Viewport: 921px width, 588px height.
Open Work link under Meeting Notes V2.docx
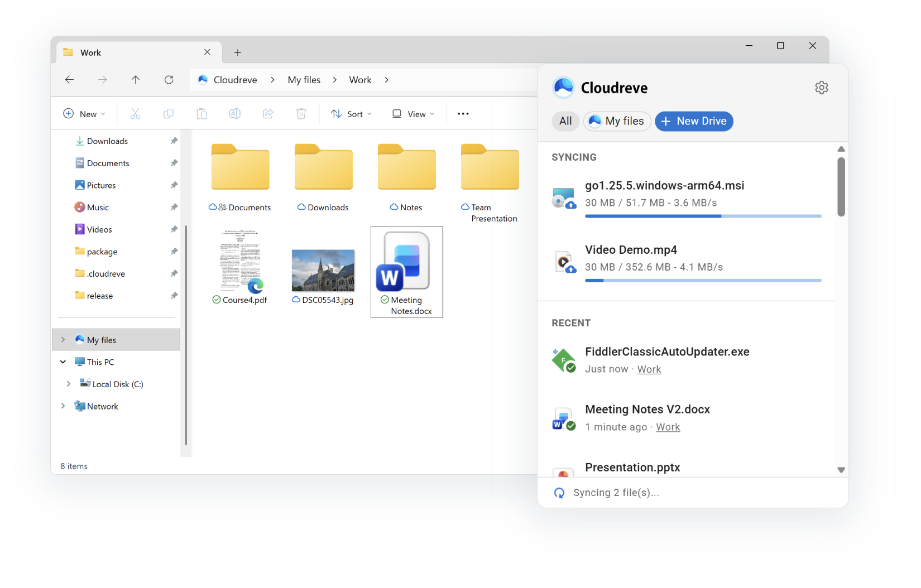click(668, 427)
